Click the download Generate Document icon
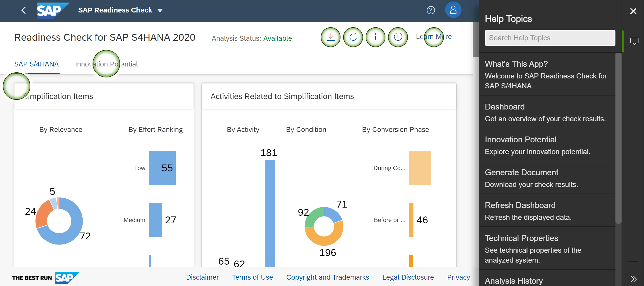 [331, 37]
